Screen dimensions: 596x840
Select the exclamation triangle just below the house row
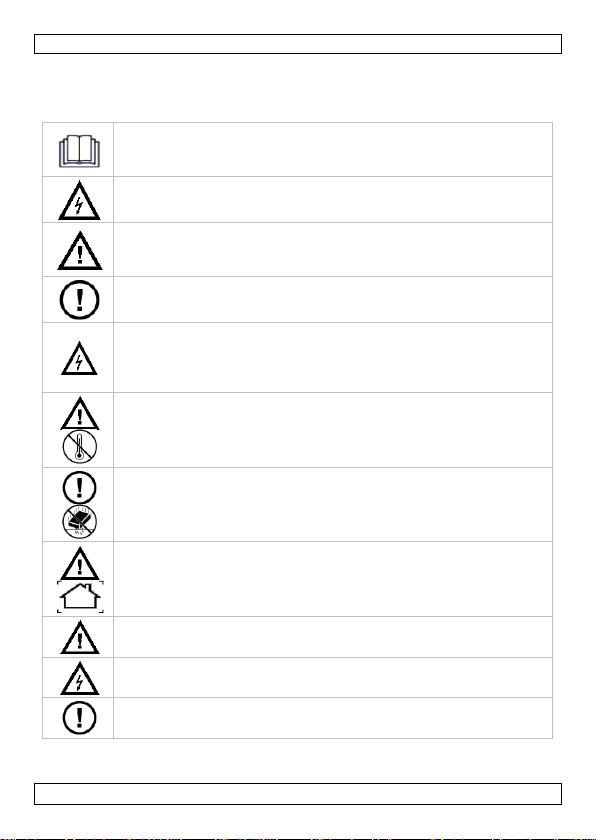80,637
